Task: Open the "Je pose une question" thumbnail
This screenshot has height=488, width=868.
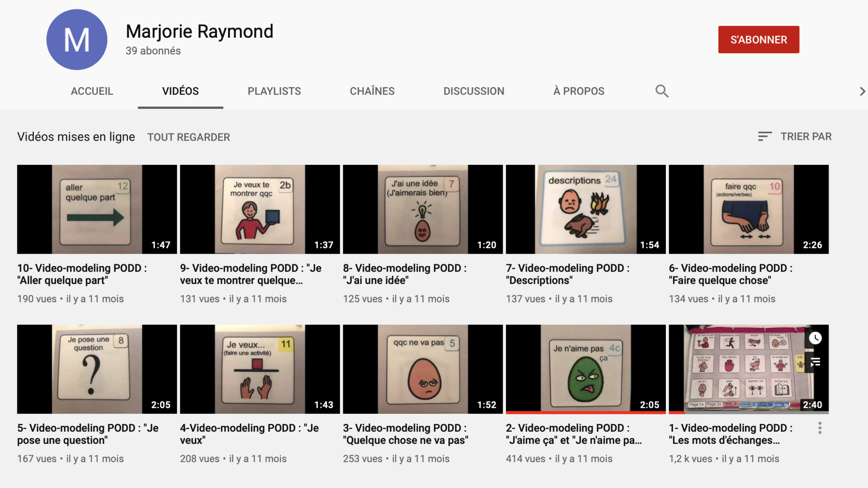Action: pyautogui.click(x=97, y=369)
